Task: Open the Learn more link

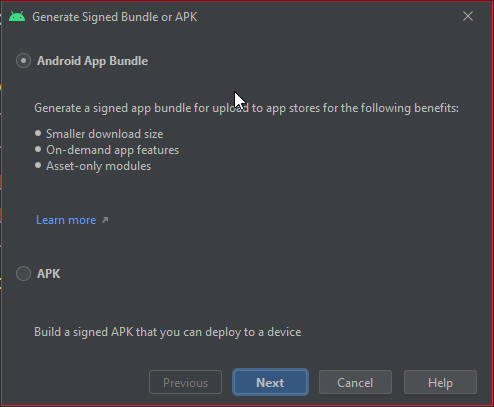Action: 66,220
